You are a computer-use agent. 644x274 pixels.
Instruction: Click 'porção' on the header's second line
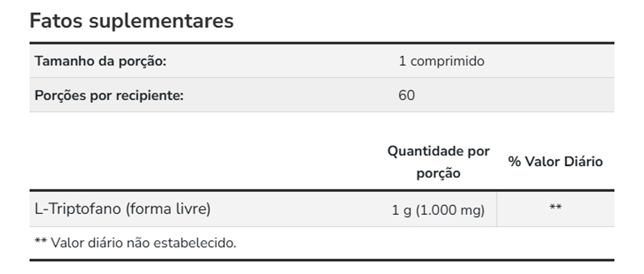[x=438, y=173]
